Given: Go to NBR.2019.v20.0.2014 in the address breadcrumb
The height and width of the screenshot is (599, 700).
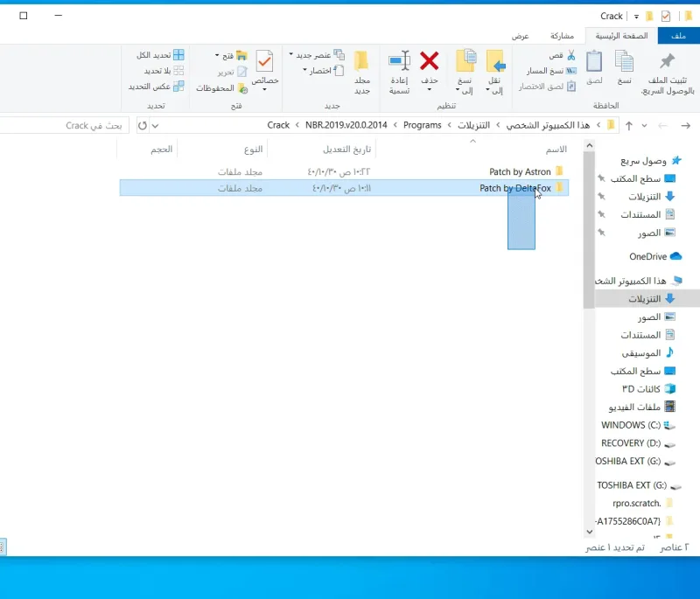Looking at the screenshot, I should coord(346,125).
